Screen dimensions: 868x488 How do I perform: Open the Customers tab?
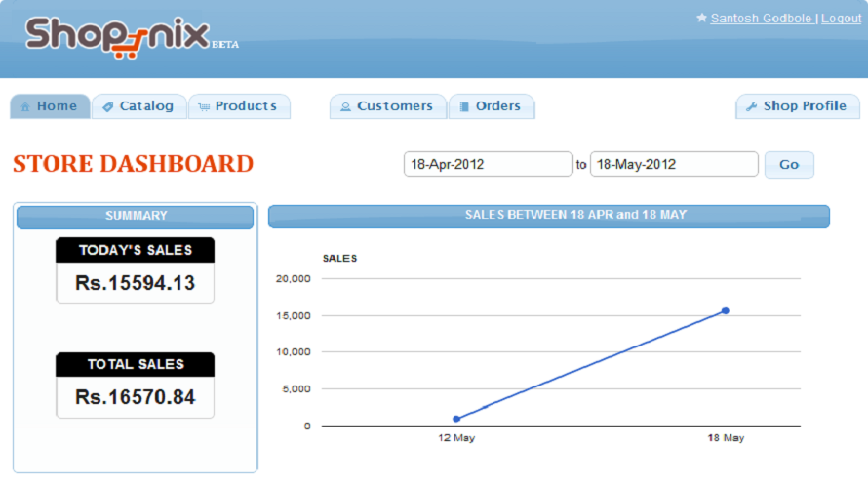pyautogui.click(x=387, y=106)
